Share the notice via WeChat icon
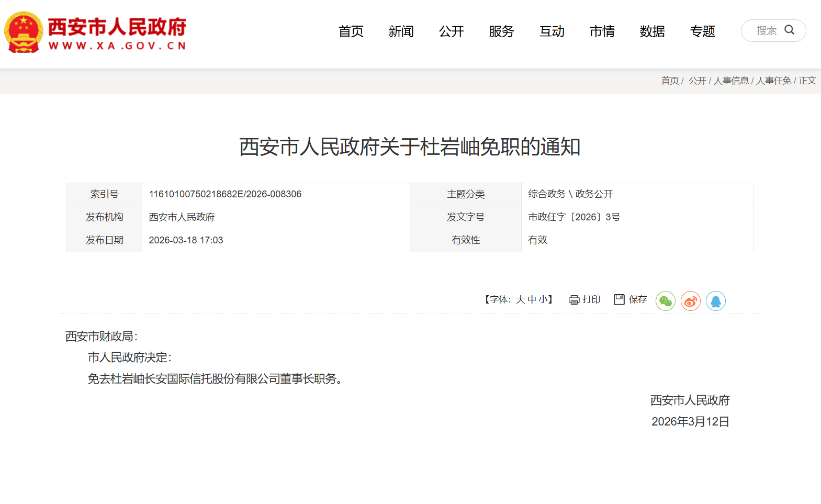 tap(665, 301)
